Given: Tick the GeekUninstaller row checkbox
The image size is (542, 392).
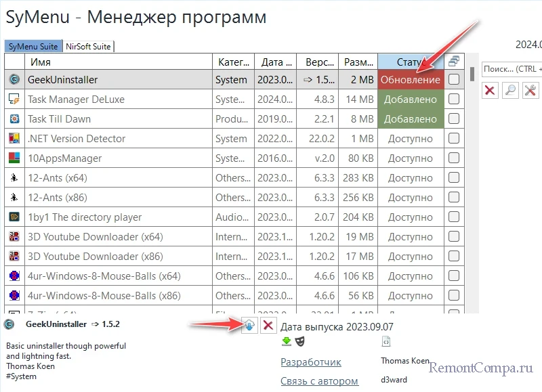Looking at the screenshot, I should coord(454,79).
